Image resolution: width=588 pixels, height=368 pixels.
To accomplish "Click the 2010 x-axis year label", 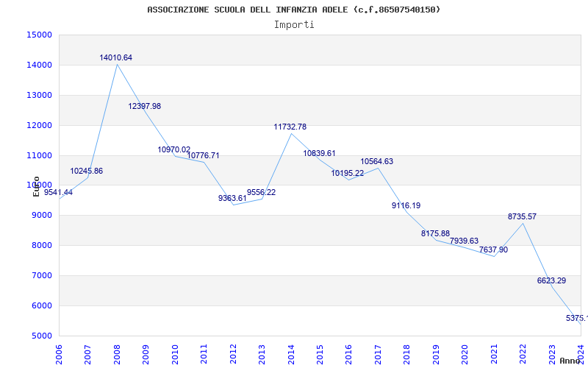I will [175, 355].
